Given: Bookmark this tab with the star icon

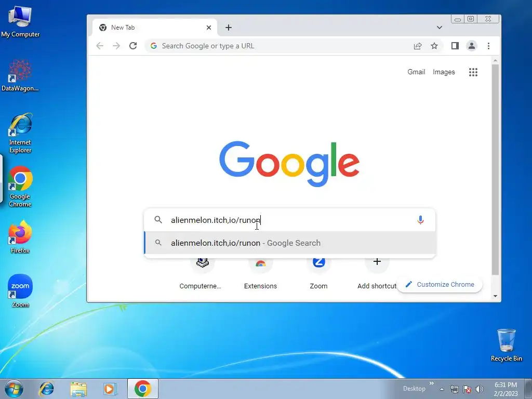Looking at the screenshot, I should pyautogui.click(x=434, y=46).
